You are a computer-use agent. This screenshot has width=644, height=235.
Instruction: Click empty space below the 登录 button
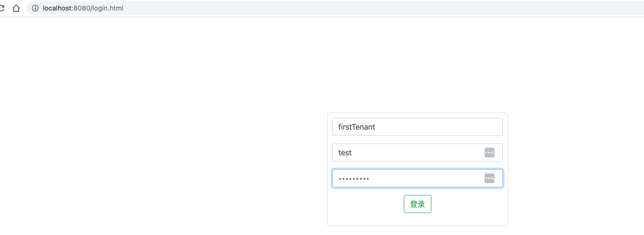pyautogui.click(x=418, y=219)
